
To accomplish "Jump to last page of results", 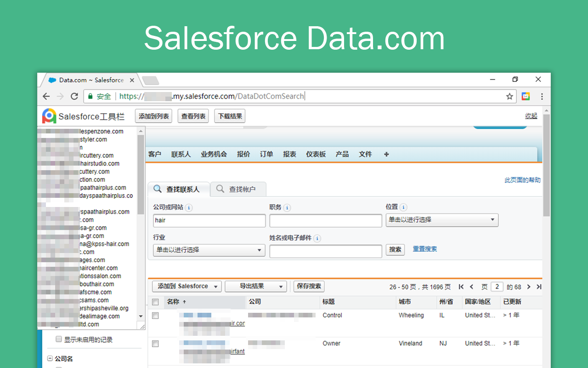I will [x=539, y=287].
